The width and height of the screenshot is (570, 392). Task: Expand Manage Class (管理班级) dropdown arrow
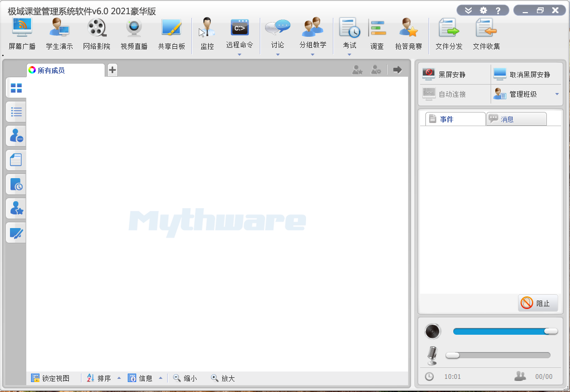[557, 94]
